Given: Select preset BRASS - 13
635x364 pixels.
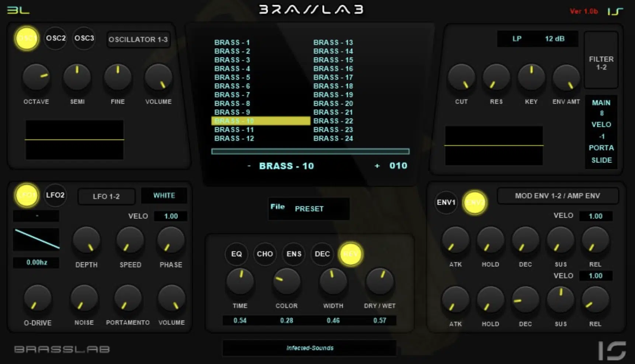Looking at the screenshot, I should (x=333, y=42).
